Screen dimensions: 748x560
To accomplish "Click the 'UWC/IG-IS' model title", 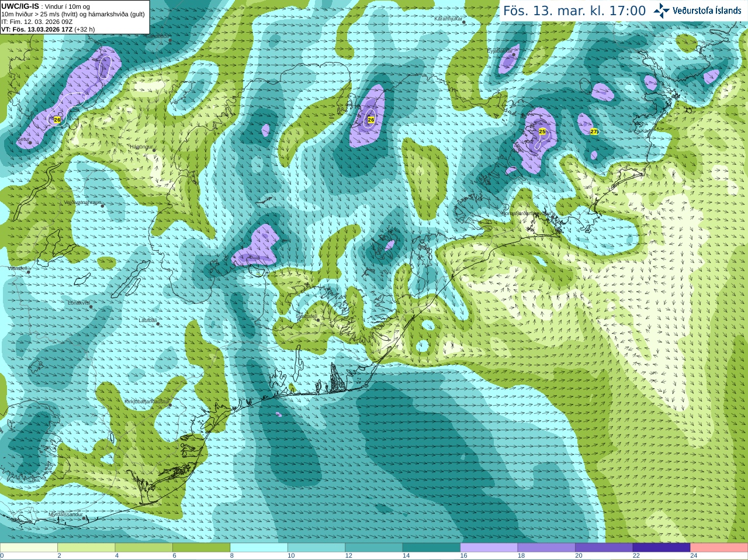I will tap(20, 6).
